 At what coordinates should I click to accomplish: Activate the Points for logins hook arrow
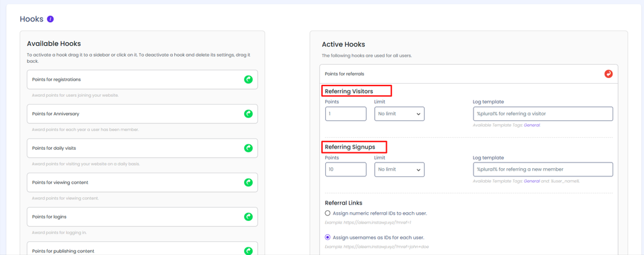point(248,217)
